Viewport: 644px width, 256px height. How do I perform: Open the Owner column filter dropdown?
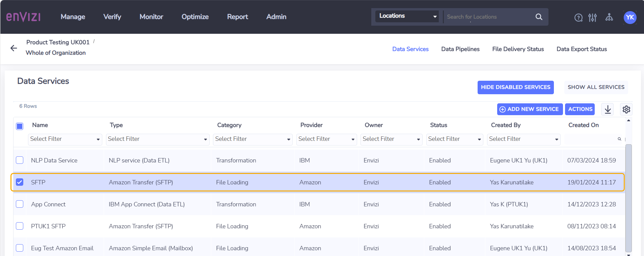pos(392,139)
